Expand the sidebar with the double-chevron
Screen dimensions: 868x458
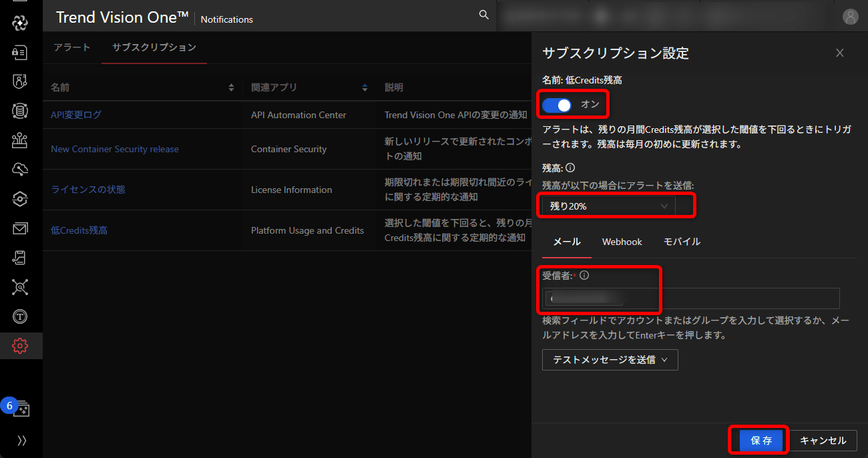tap(21, 440)
